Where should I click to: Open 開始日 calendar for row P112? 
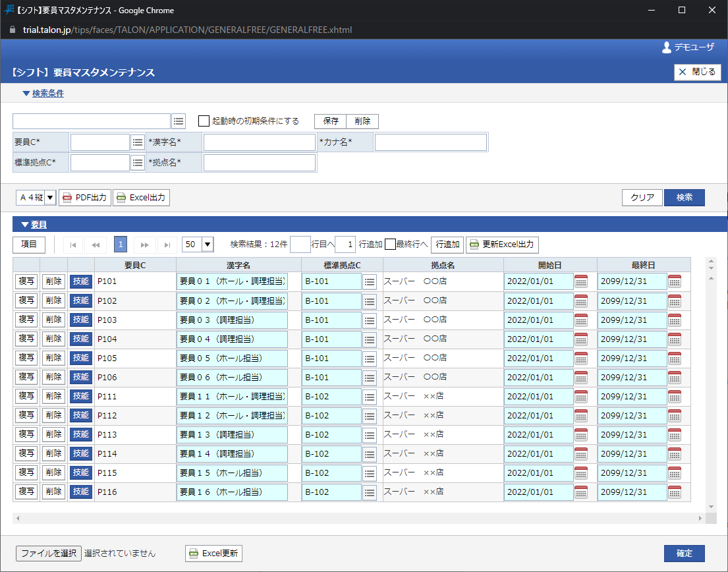[581, 416]
